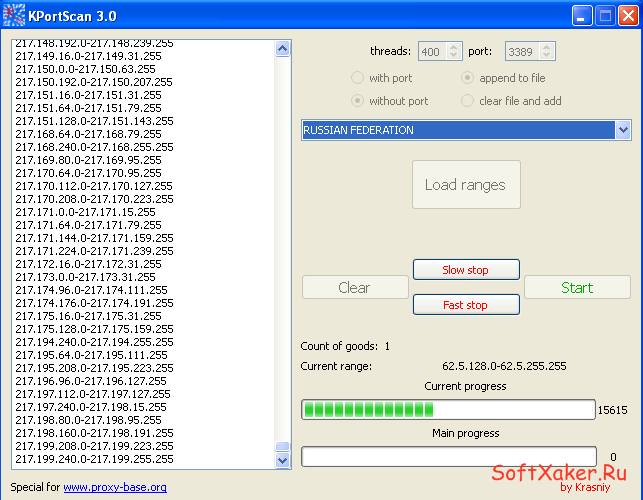Select range 217.175.128.0-217.175.159.255

point(94,329)
